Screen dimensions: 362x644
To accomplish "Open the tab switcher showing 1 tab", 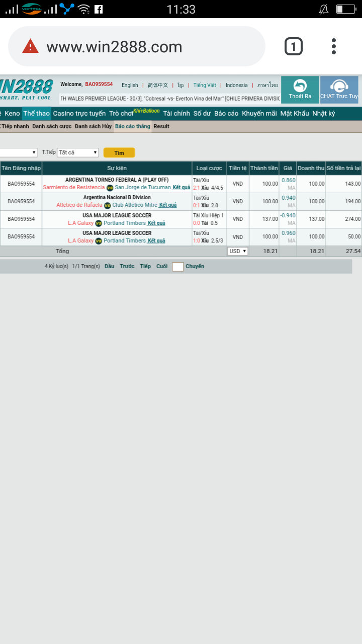I will [x=293, y=47].
